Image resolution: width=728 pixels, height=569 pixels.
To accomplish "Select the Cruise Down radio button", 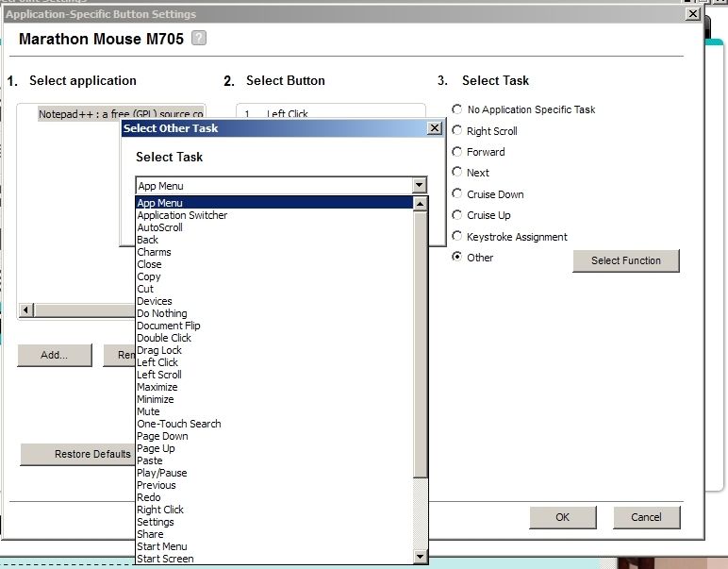I will pos(456,193).
